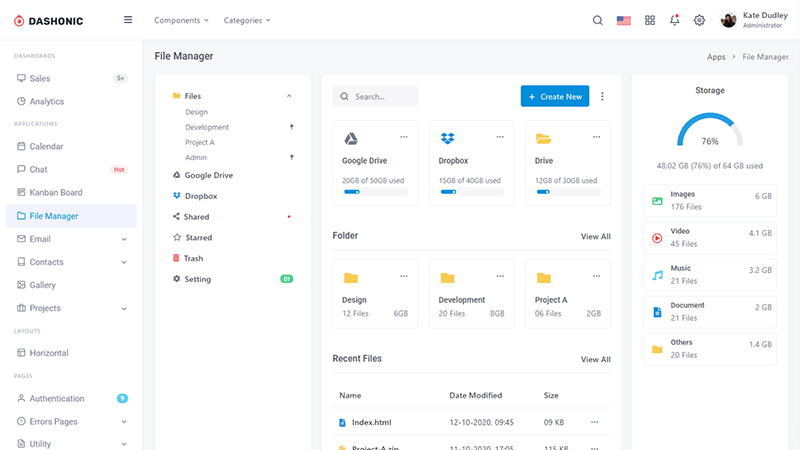Click the Google Drive storage card icon
800x450 pixels.
[351, 138]
